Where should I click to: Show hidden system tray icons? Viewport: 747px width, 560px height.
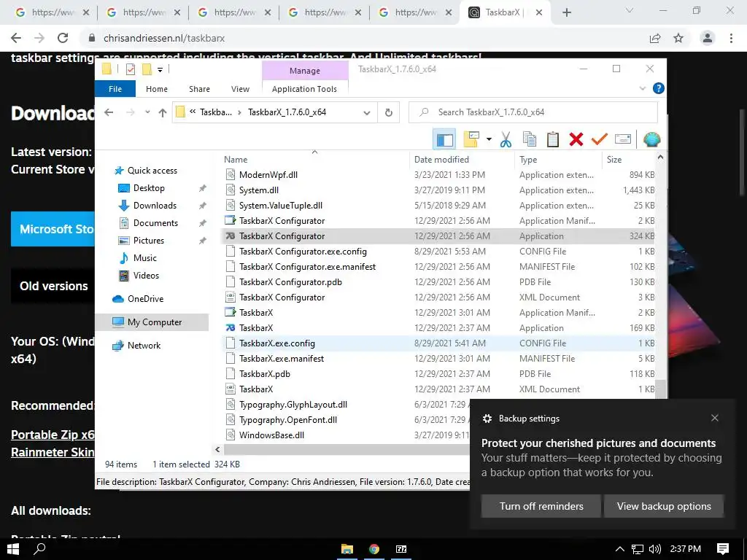pos(620,549)
